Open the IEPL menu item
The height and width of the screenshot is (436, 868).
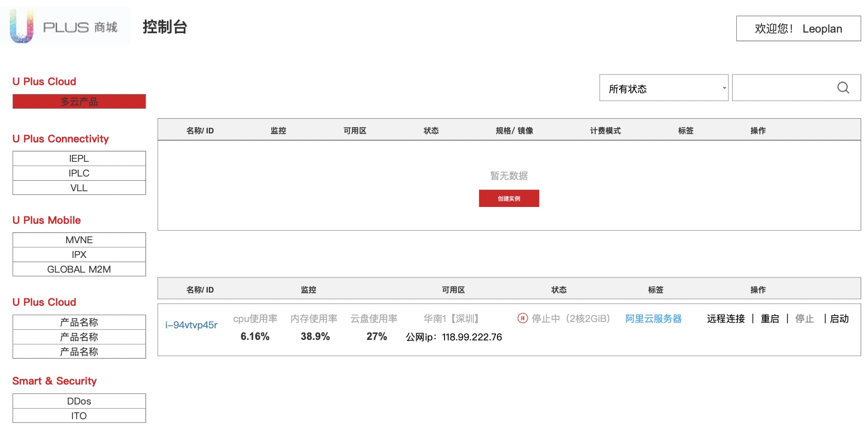tap(79, 159)
